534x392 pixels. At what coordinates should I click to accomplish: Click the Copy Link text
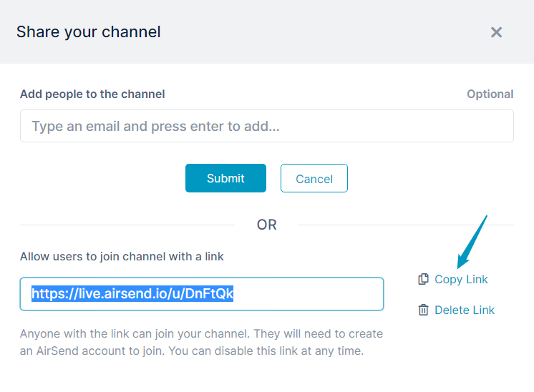tap(461, 280)
